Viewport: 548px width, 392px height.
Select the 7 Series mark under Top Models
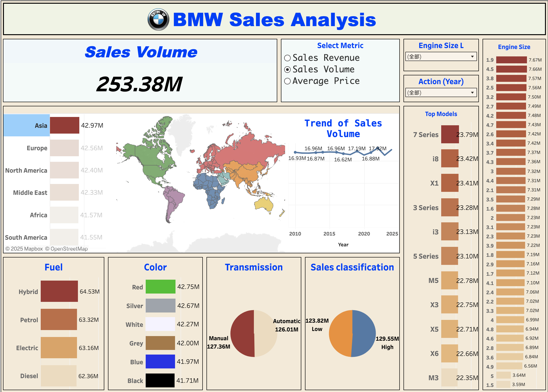point(450,135)
